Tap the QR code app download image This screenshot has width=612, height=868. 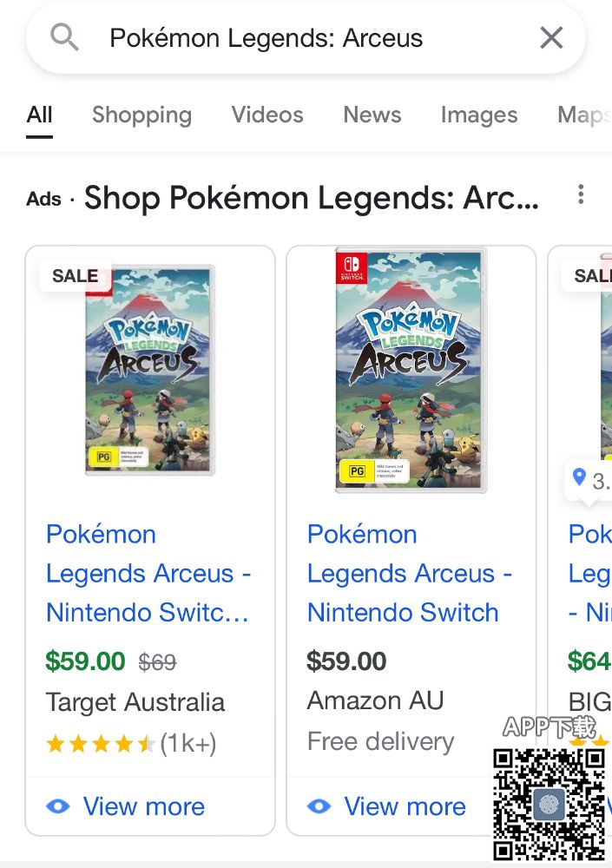click(549, 802)
